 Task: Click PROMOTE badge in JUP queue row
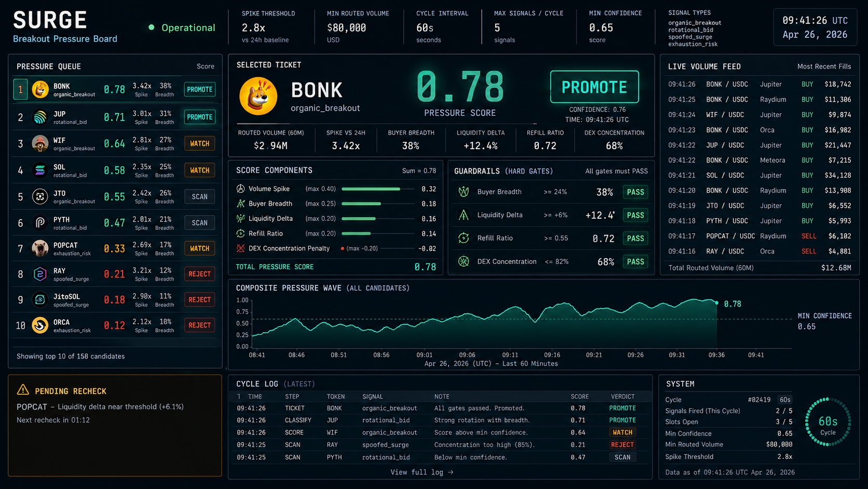pos(200,117)
